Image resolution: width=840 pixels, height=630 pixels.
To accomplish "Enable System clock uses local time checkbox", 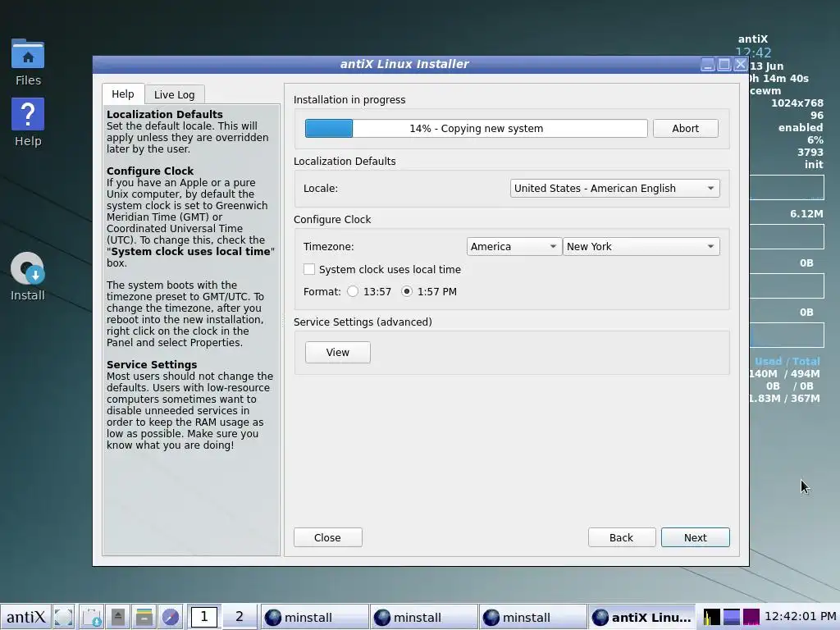I will point(309,269).
